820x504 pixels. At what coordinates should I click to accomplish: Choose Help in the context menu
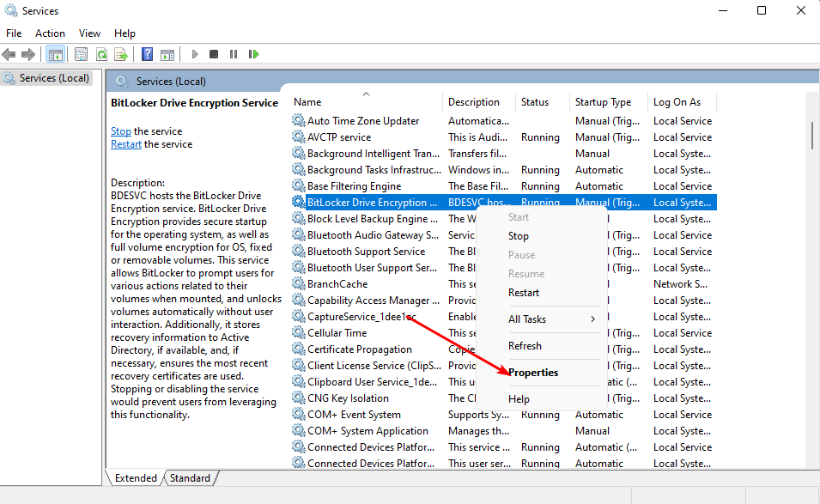pos(541,399)
